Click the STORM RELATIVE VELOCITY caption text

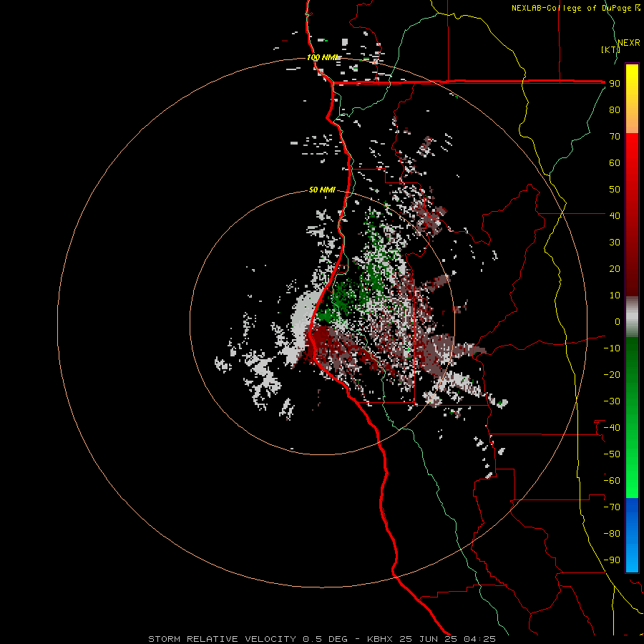pyautogui.click(x=222, y=639)
